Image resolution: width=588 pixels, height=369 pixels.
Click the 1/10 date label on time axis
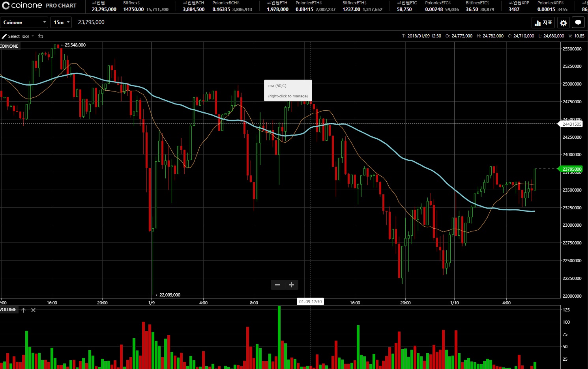(454, 303)
